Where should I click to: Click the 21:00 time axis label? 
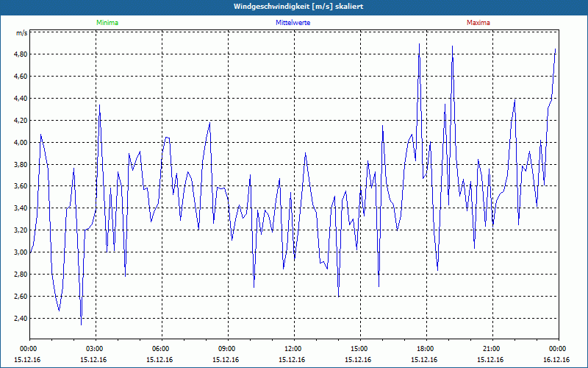492,349
